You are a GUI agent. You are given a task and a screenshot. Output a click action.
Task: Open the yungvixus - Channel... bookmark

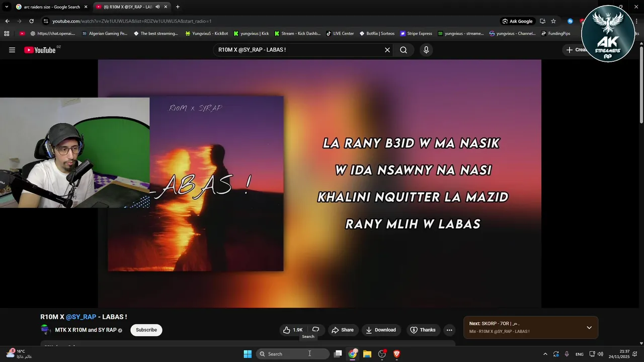(x=512, y=34)
